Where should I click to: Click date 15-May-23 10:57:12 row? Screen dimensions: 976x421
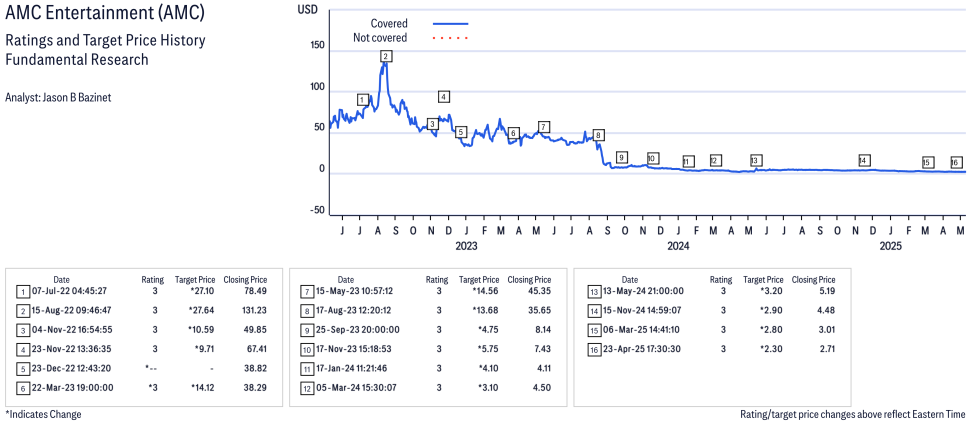(354, 291)
